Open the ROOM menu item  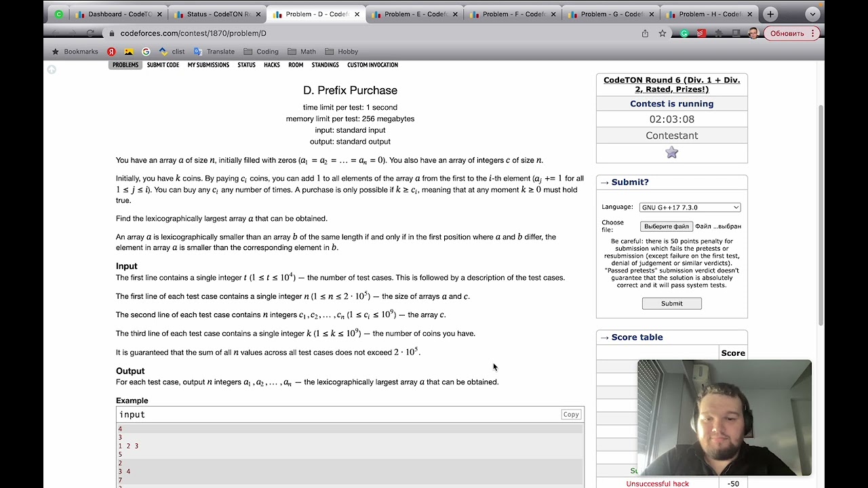pos(296,65)
